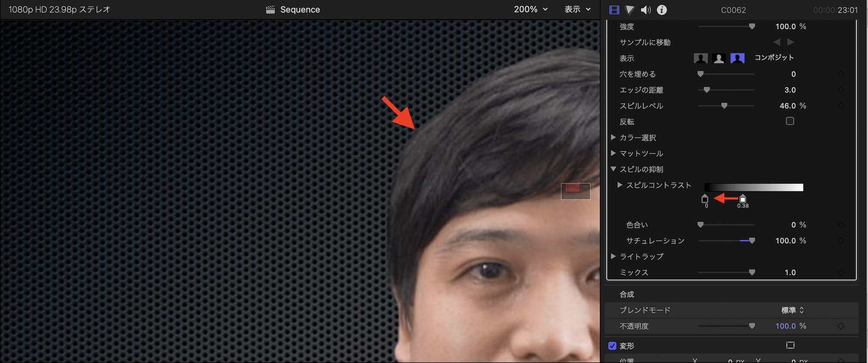Expand the マットツール section
This screenshot has width=868, height=363.
pos(613,153)
